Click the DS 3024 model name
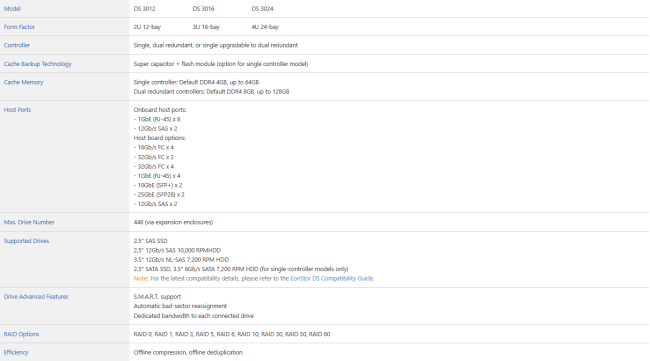650x361 pixels. tap(262, 9)
